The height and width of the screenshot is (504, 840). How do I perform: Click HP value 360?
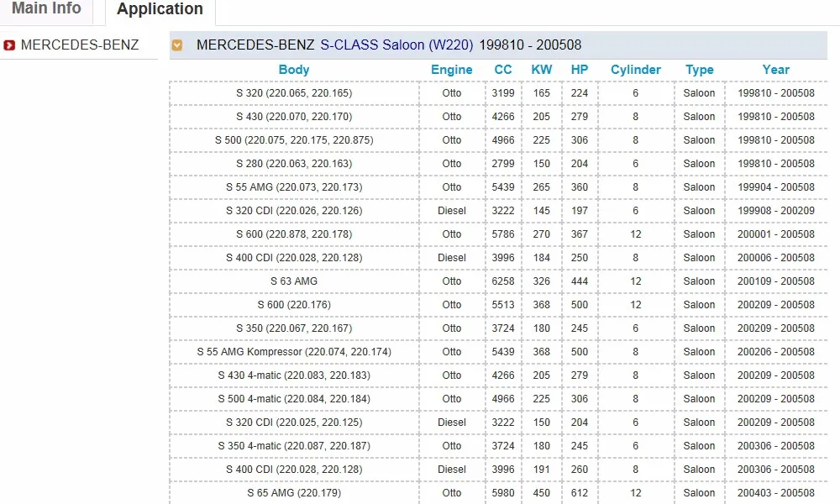pyautogui.click(x=580, y=187)
